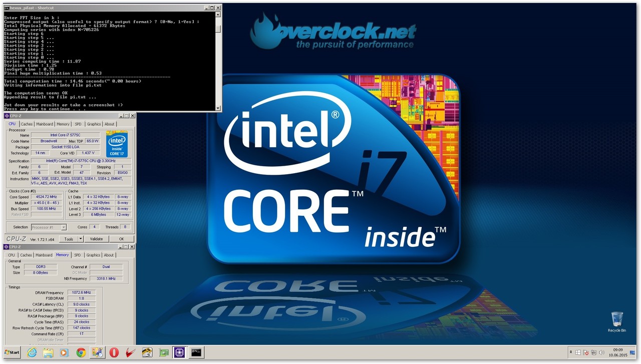This screenshot has height=364, width=641.
Task: Open Action Center flag tray icon
Action: tap(585, 352)
